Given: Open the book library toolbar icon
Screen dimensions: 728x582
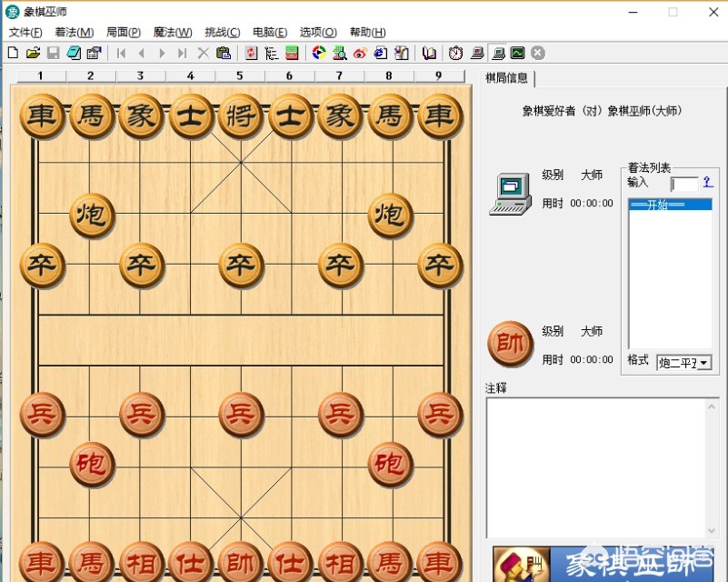Looking at the screenshot, I should (430, 54).
